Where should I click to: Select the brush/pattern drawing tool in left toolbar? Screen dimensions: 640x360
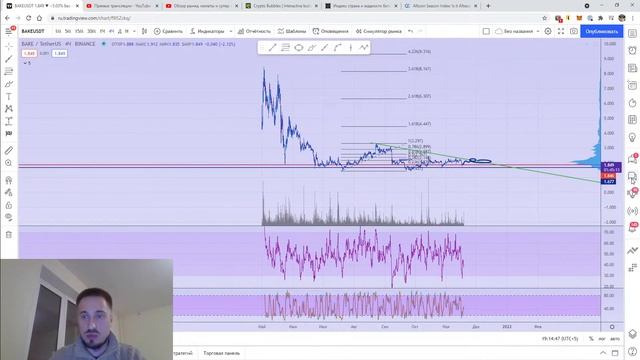click(9, 84)
